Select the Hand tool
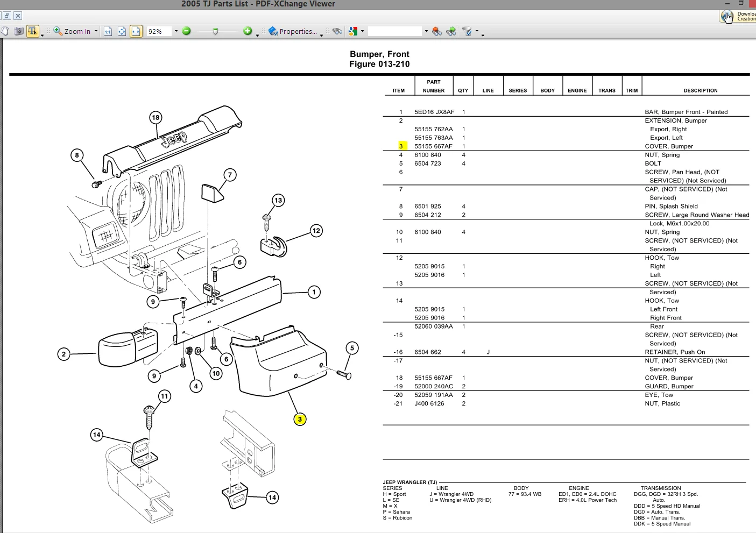The width and height of the screenshot is (756, 533). pyautogui.click(x=5, y=31)
